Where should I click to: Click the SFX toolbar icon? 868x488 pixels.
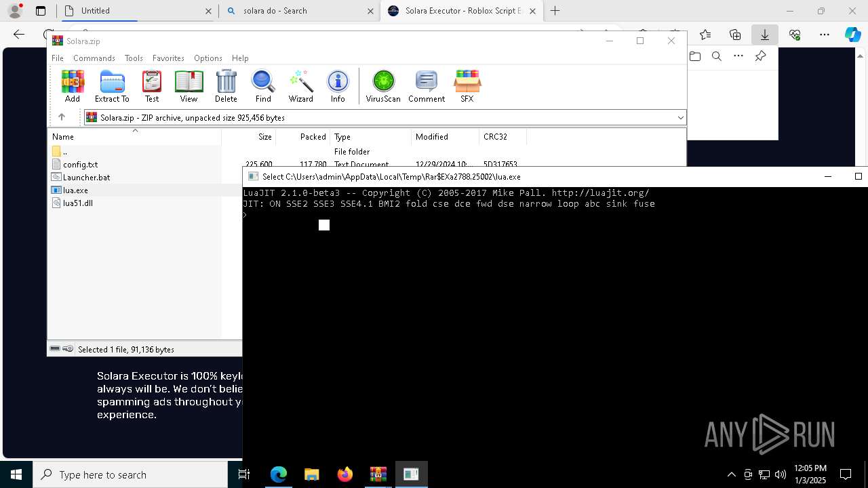tap(467, 86)
